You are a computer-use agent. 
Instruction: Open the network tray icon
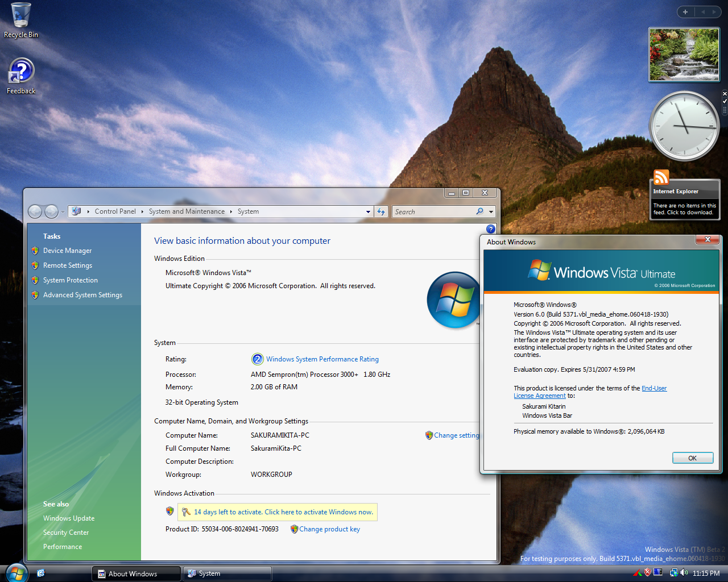(673, 573)
